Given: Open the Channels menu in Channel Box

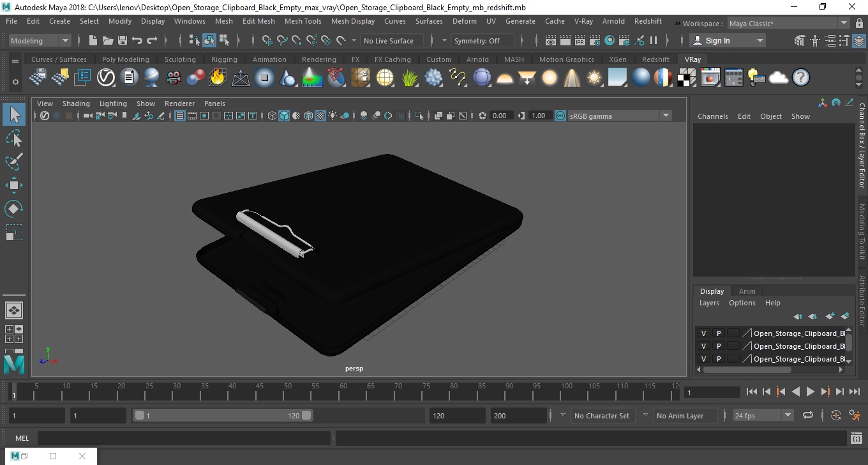Looking at the screenshot, I should click(x=712, y=116).
